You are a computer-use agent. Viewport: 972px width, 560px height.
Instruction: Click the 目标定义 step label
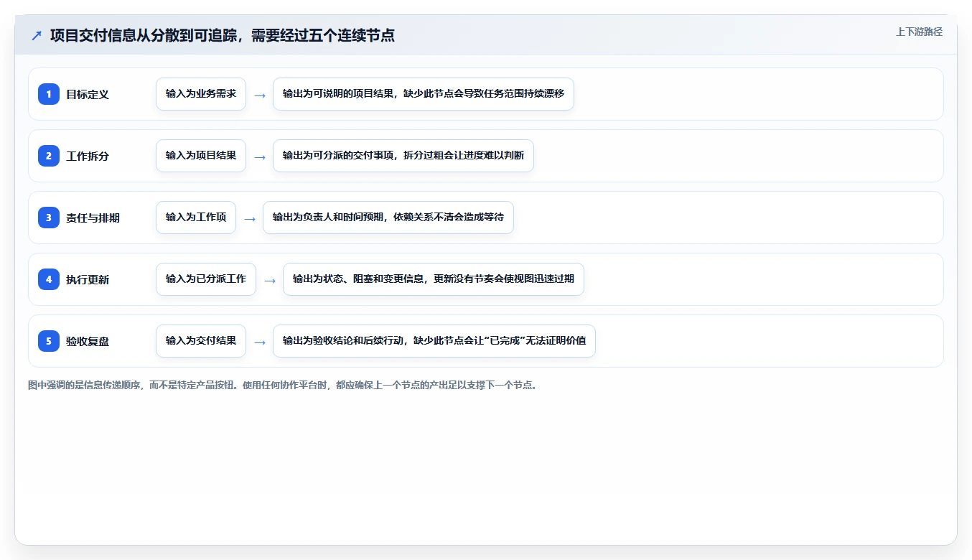[x=88, y=95]
